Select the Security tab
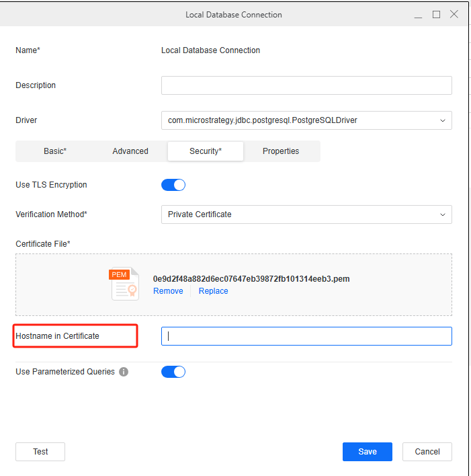 (x=205, y=151)
